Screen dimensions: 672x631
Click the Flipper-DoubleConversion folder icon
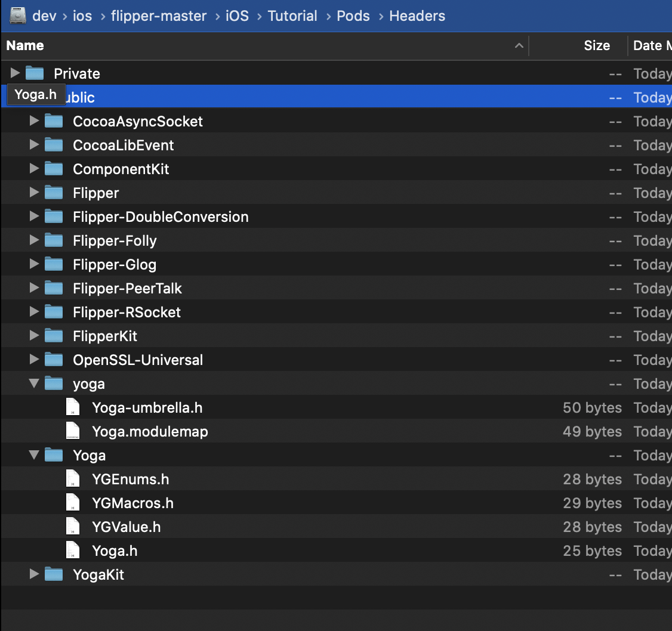pyautogui.click(x=54, y=216)
